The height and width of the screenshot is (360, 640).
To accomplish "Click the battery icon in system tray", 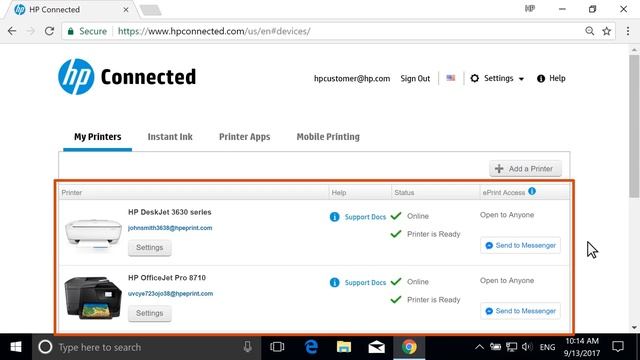I will coord(496,347).
